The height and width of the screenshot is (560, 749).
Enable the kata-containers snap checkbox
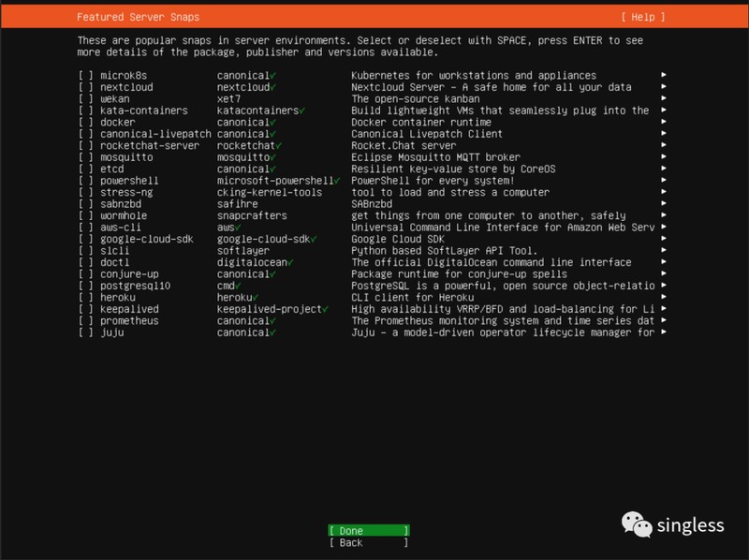tap(86, 111)
